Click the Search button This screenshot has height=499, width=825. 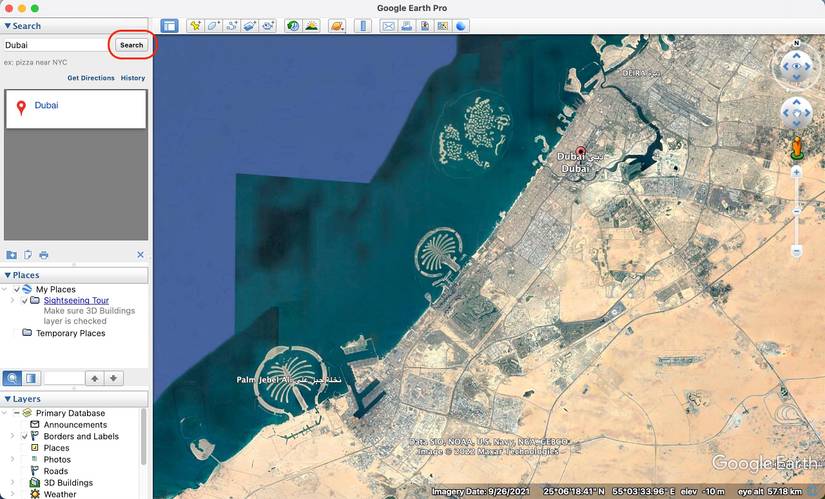click(132, 45)
